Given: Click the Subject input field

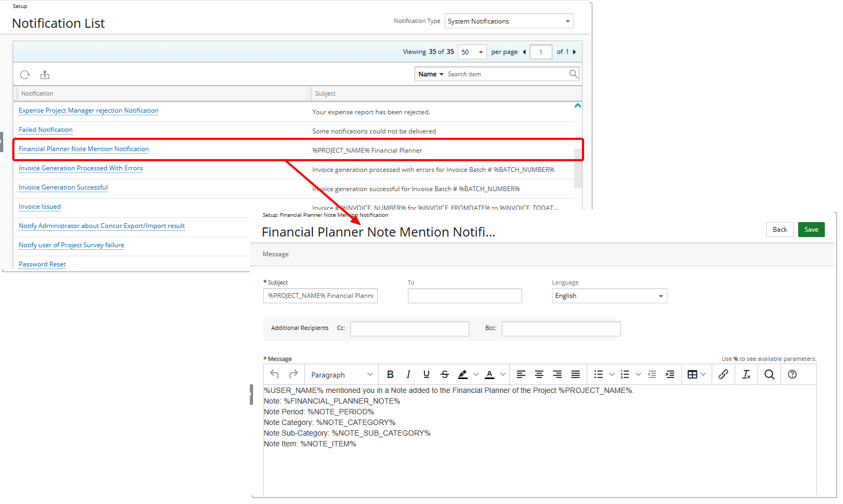Looking at the screenshot, I should click(x=320, y=296).
